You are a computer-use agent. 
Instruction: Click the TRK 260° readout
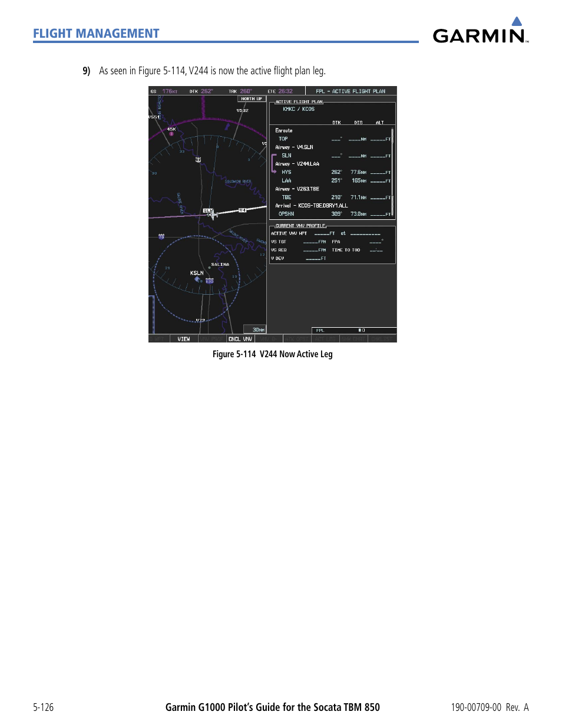coord(240,91)
